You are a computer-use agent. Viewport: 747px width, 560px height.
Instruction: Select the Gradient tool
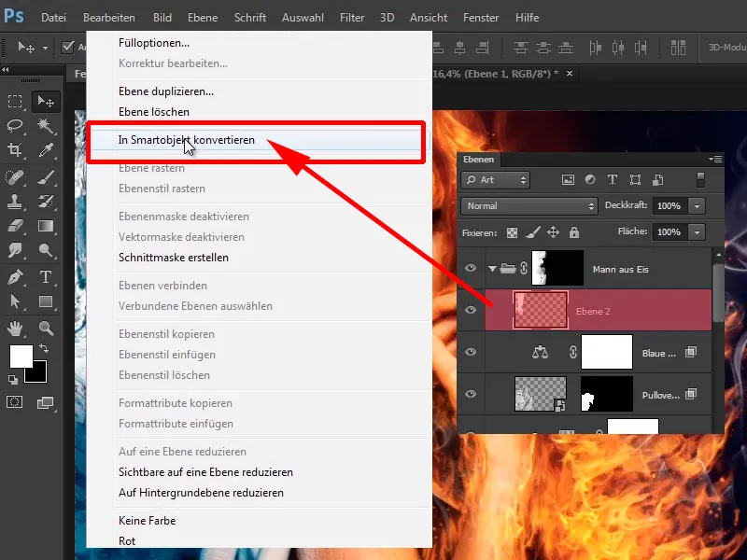click(46, 226)
